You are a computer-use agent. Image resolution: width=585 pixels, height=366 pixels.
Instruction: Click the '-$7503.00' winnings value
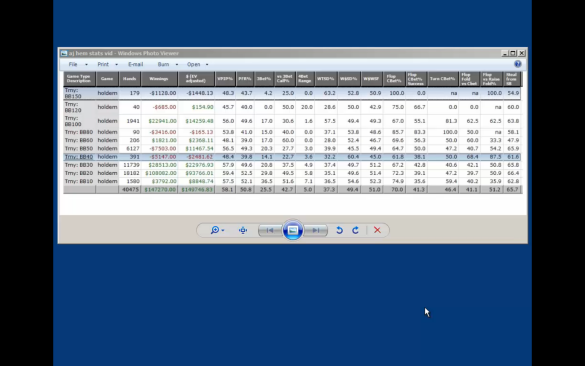(x=163, y=148)
